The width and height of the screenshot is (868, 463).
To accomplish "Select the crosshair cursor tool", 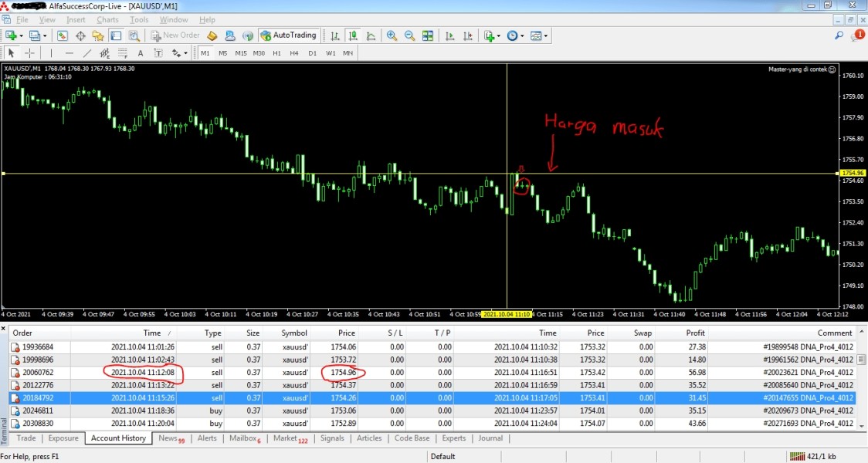I will [29, 53].
